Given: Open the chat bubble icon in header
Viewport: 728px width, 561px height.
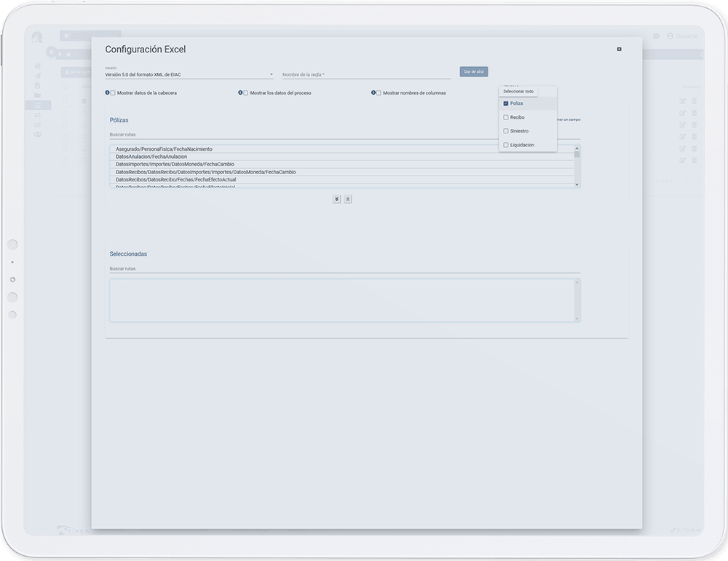Looking at the screenshot, I should click(656, 36).
